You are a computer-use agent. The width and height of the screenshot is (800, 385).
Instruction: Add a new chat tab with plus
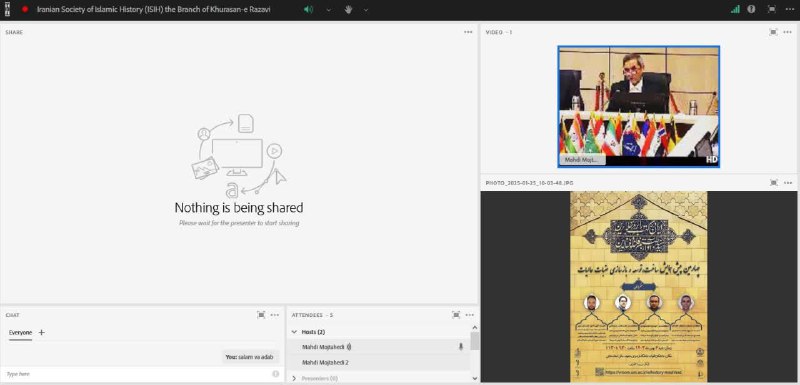click(42, 332)
